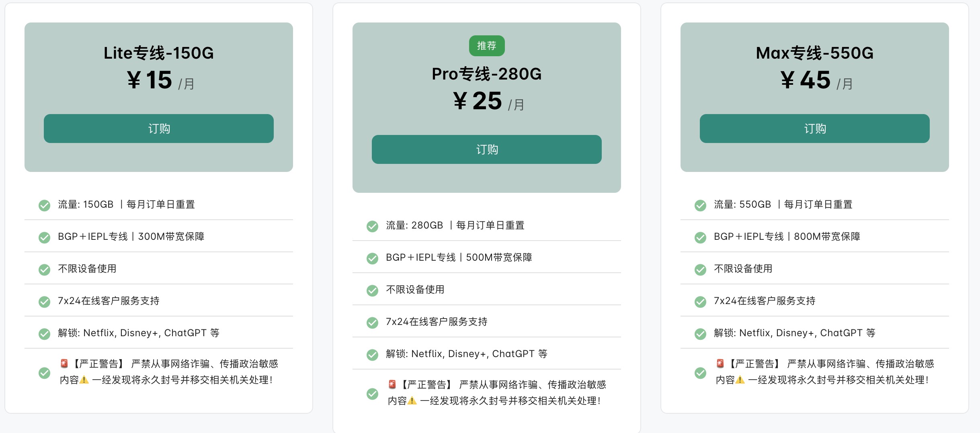Click the siren emoji in Lite plan warning
This screenshot has width=980, height=433.
pyautogui.click(x=64, y=364)
